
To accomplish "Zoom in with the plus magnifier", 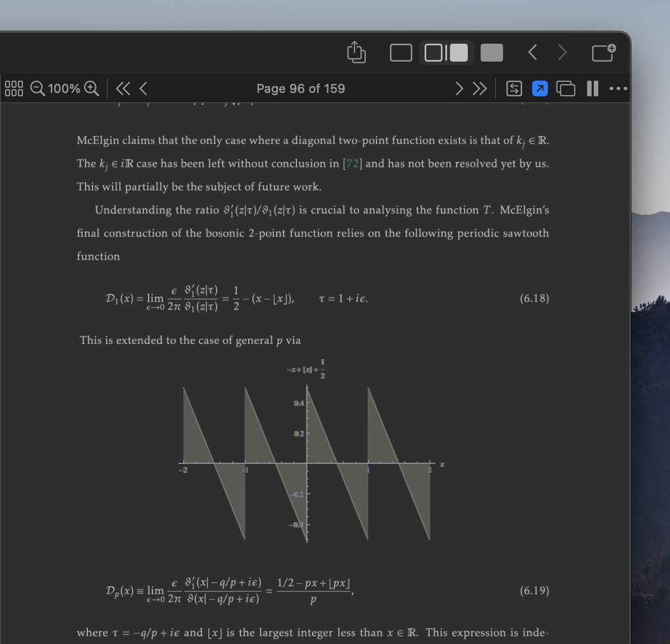I will [91, 88].
